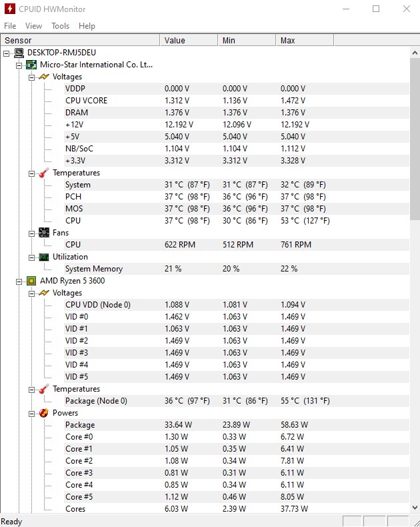Select the +3.3V row
The width and height of the screenshot is (420, 527).
point(237,161)
